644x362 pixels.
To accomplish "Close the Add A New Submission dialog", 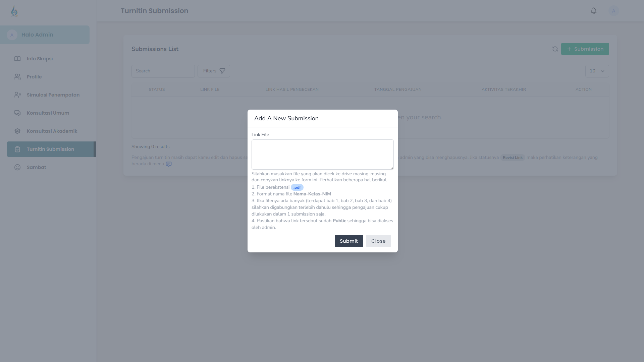I will 378,241.
